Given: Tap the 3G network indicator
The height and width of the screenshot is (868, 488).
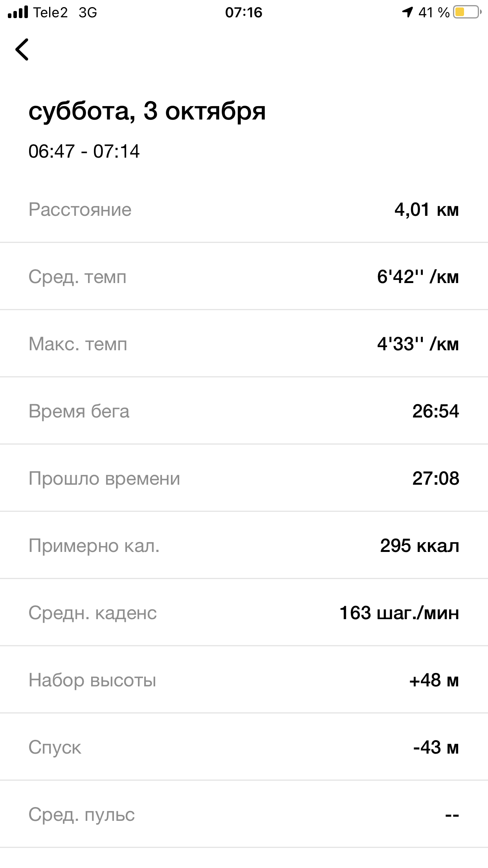Looking at the screenshot, I should pyautogui.click(x=88, y=13).
